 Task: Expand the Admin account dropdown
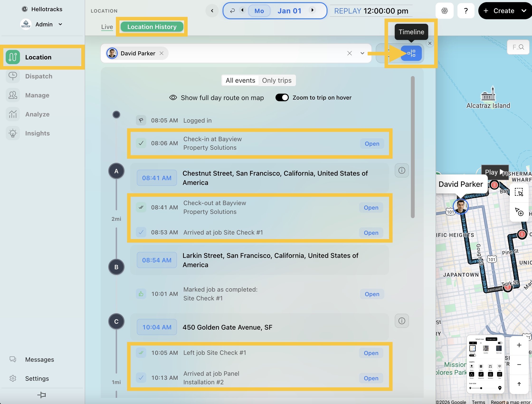click(x=60, y=24)
